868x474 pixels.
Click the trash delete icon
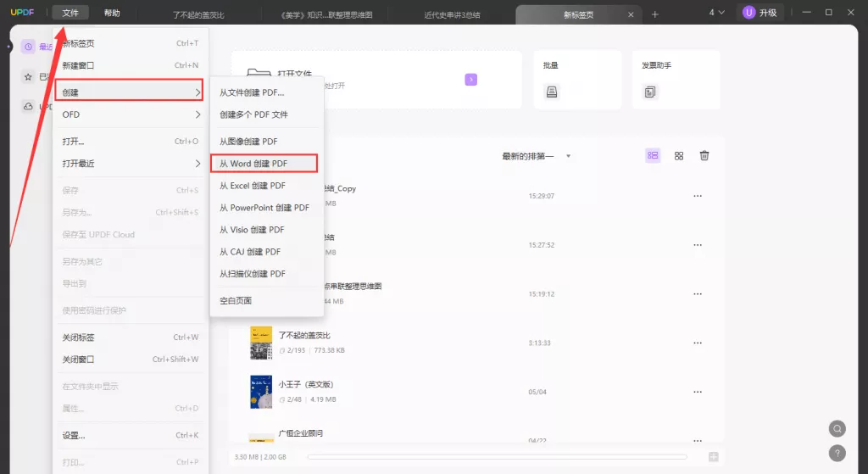(704, 156)
